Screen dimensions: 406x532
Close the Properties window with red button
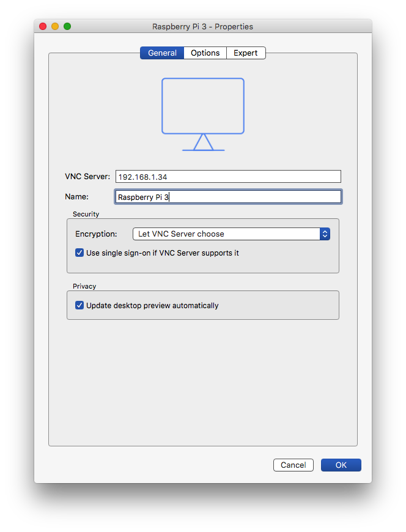(x=43, y=26)
